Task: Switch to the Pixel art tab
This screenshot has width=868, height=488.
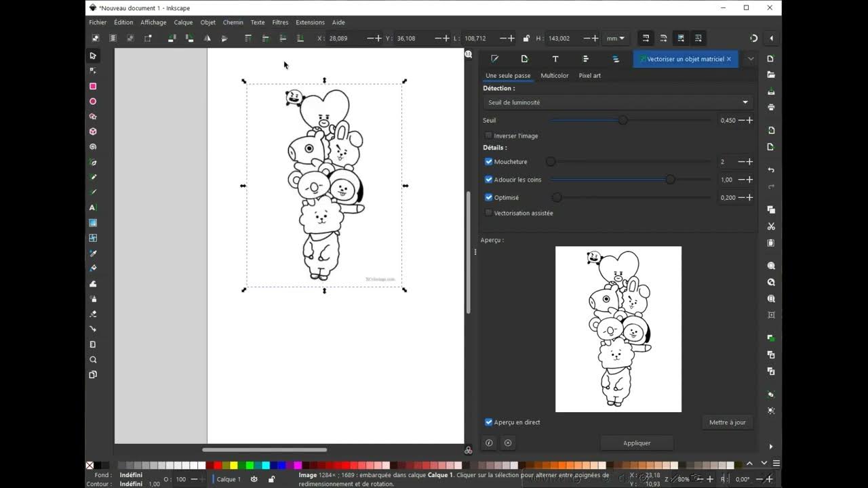Action: pos(590,75)
